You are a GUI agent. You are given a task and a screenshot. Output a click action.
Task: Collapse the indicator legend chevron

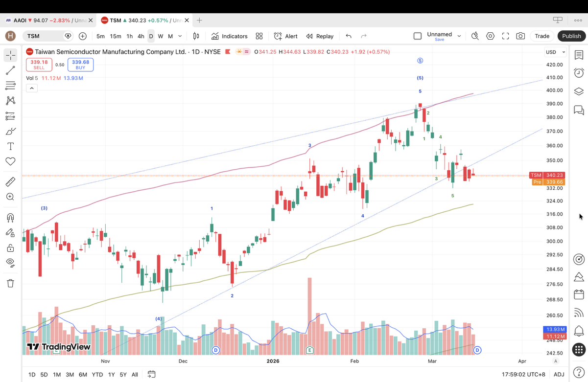[x=31, y=88]
